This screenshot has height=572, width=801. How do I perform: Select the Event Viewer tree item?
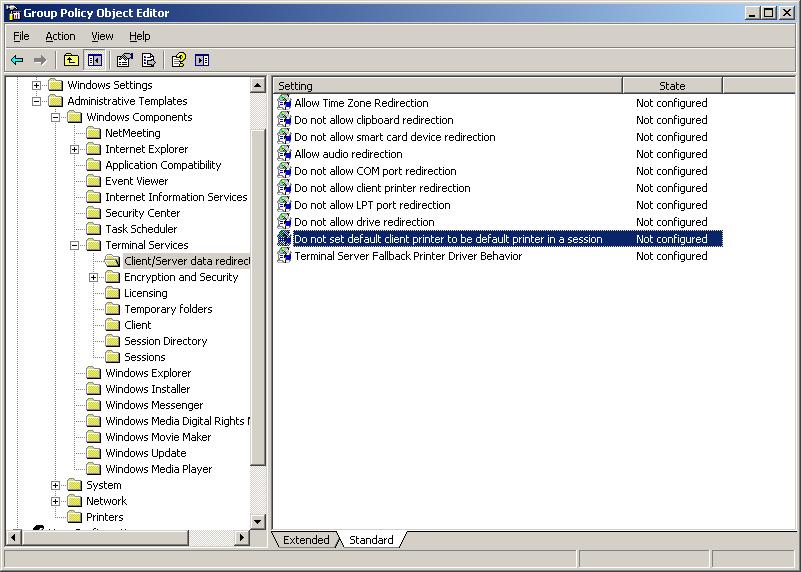coord(136,181)
